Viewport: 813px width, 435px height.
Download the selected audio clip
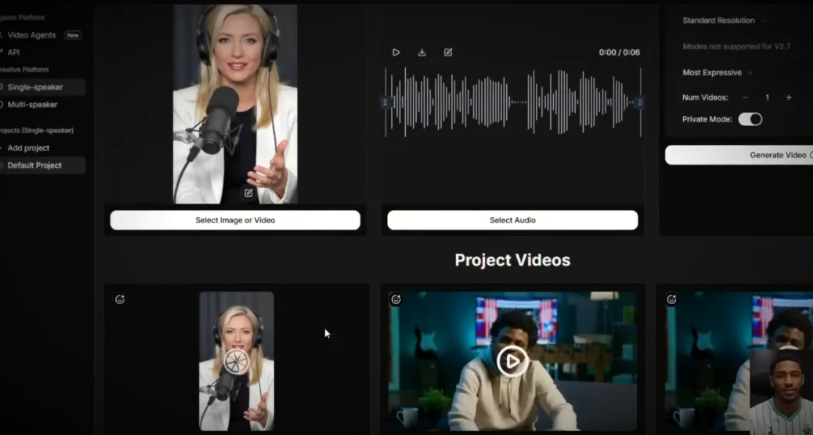pyautogui.click(x=422, y=52)
